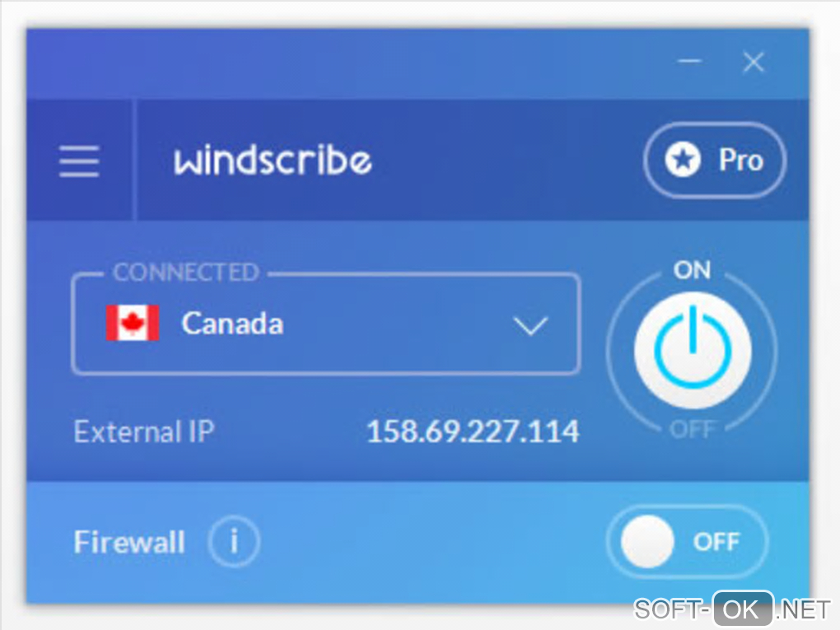
Task: Open the Canada location dropdown
Action: (x=326, y=324)
